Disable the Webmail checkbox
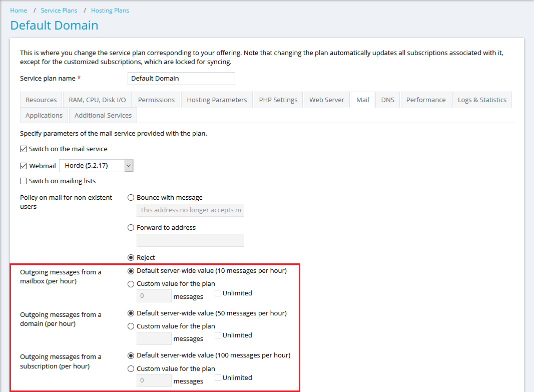This screenshot has width=534, height=392. 23,166
